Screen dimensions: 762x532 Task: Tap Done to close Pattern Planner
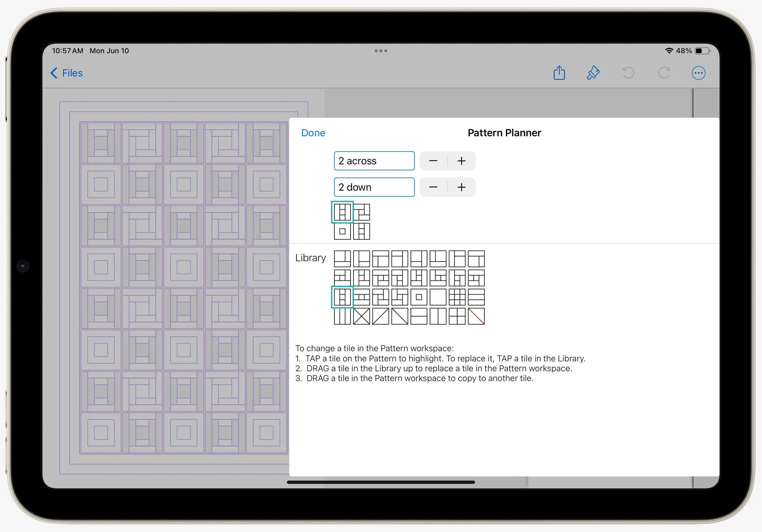[x=313, y=132]
